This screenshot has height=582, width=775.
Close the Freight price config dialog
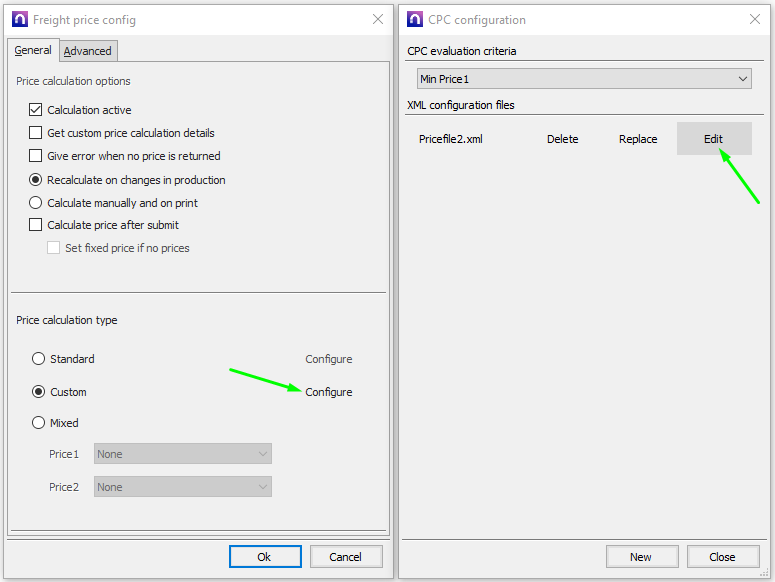click(378, 20)
